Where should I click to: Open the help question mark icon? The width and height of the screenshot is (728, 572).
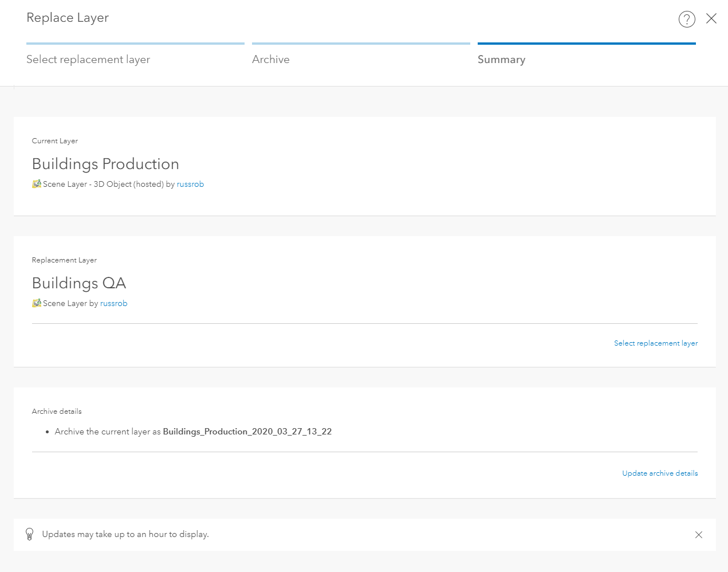pyautogui.click(x=687, y=19)
